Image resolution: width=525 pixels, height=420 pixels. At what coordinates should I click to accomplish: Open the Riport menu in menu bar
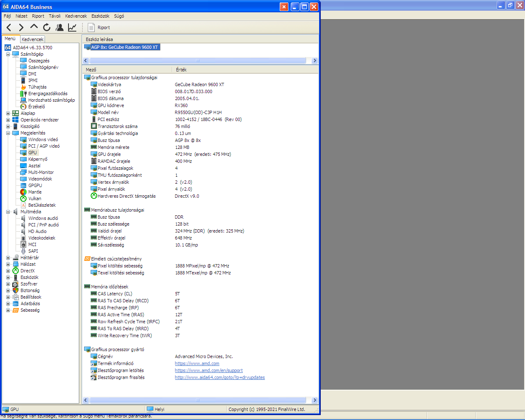pos(38,16)
